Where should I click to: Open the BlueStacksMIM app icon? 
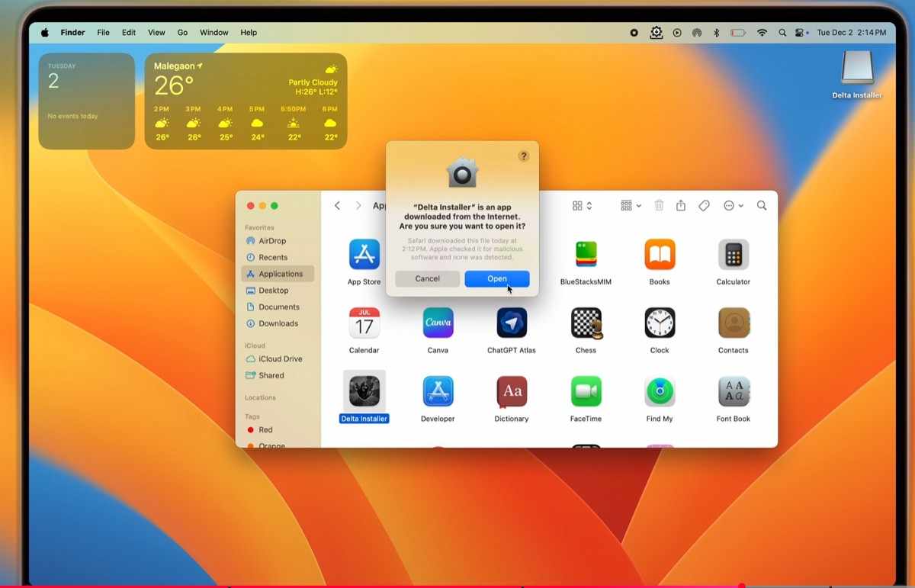[586, 255]
